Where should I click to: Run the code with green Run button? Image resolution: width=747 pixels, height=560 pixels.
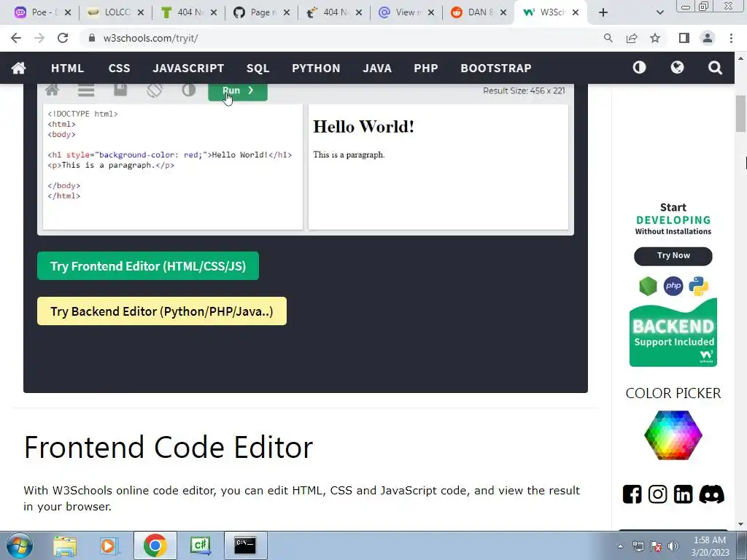coord(238,91)
